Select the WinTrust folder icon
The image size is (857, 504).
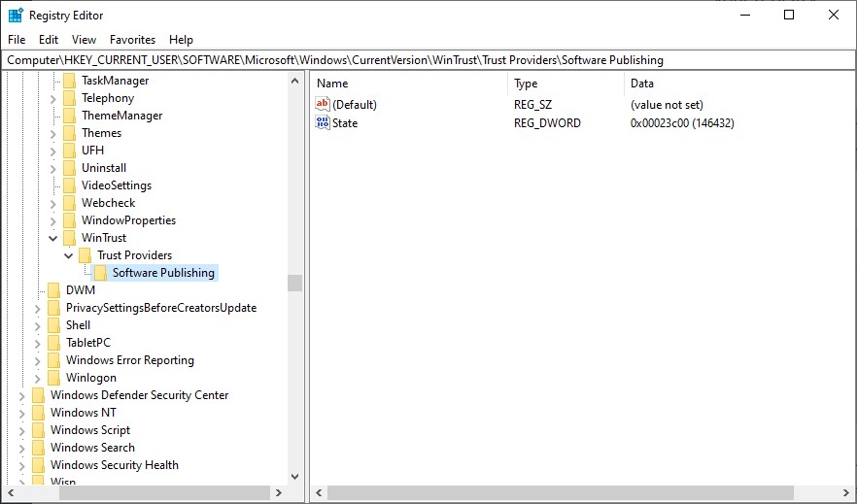point(69,238)
